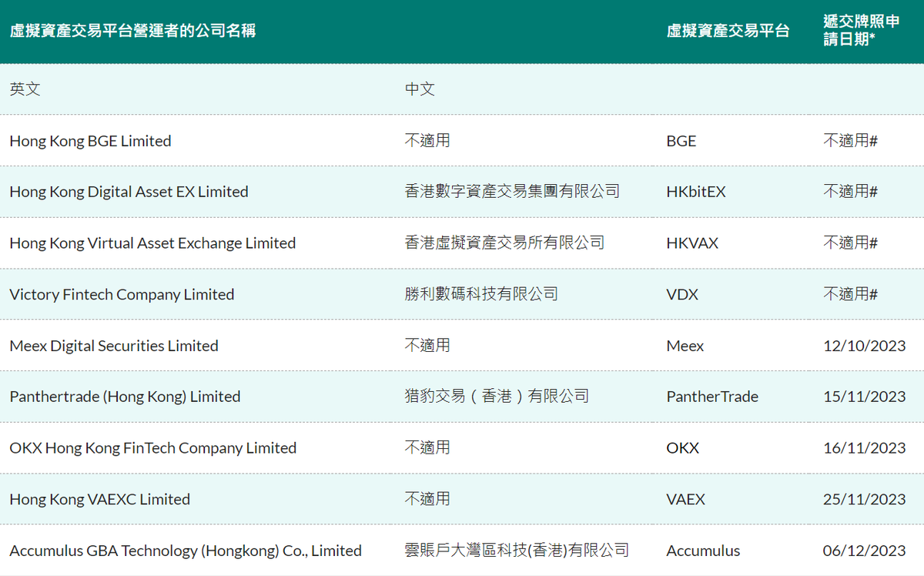This screenshot has width=924, height=576.
Task: Select the date 12/10/2023 for Meex
Action: 864,345
